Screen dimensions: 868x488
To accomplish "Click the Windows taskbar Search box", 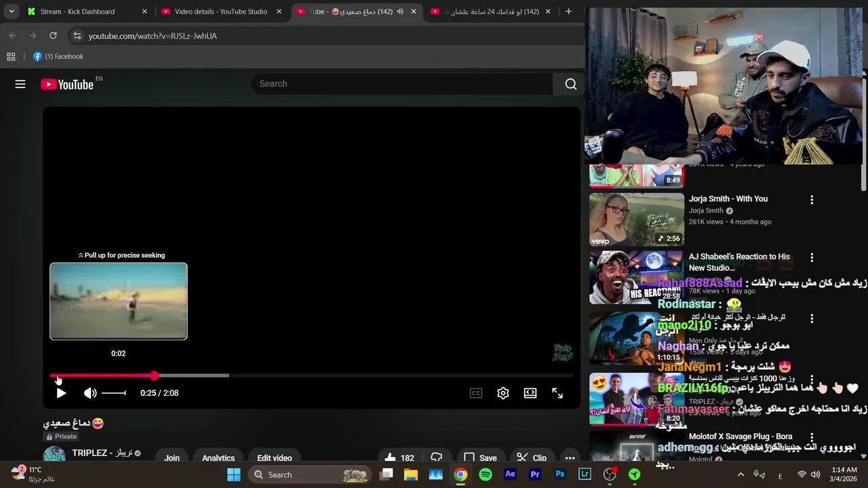I will (309, 474).
